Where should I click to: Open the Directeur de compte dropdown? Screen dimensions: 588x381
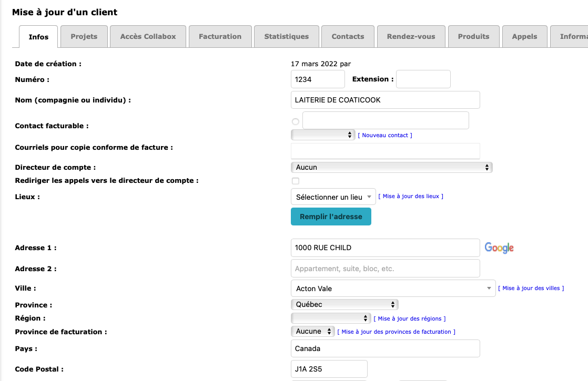click(391, 168)
